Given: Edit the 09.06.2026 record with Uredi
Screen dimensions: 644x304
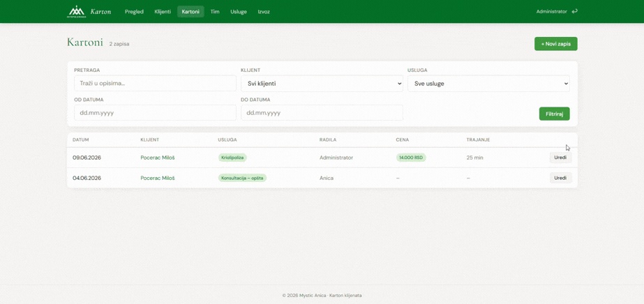Looking at the screenshot, I should pos(561,158).
